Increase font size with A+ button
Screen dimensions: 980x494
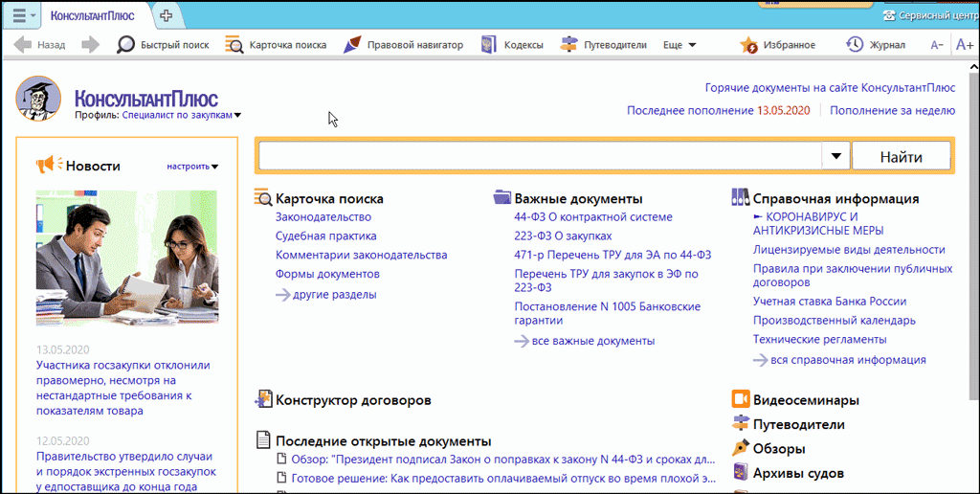[x=964, y=44]
